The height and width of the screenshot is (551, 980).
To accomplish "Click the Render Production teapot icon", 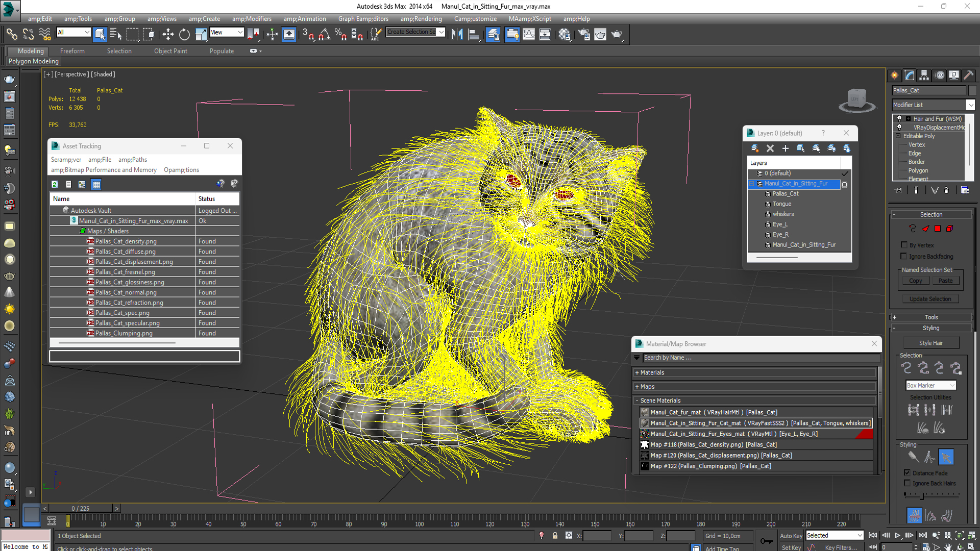I will (617, 34).
